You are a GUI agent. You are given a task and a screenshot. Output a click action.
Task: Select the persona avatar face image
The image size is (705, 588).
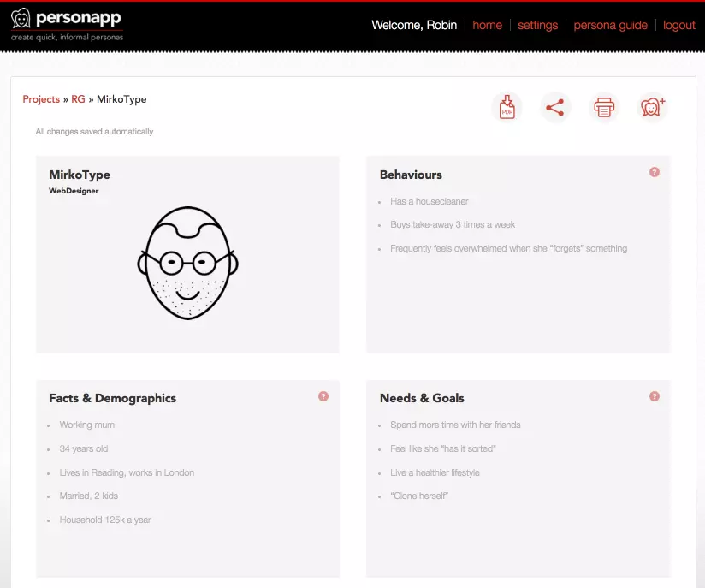(187, 263)
